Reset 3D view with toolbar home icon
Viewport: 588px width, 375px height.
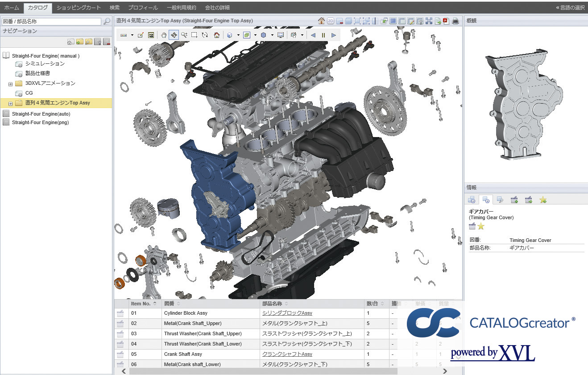click(216, 35)
